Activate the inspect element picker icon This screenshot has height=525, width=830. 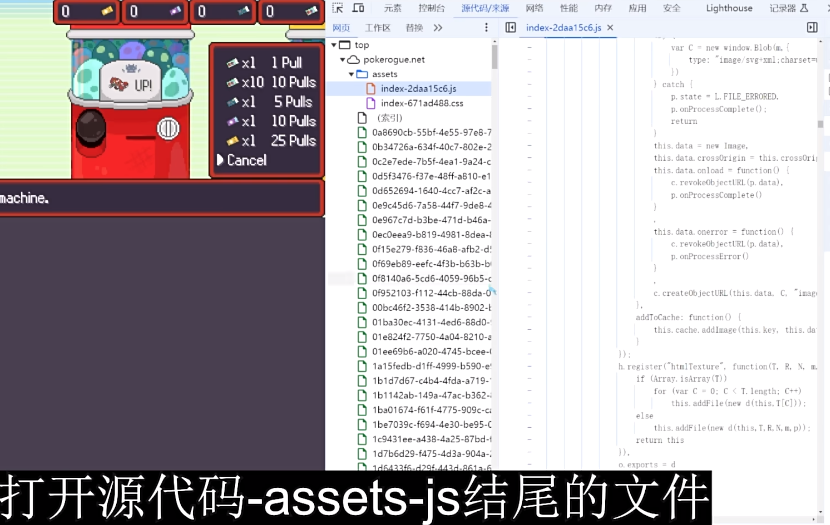337,8
